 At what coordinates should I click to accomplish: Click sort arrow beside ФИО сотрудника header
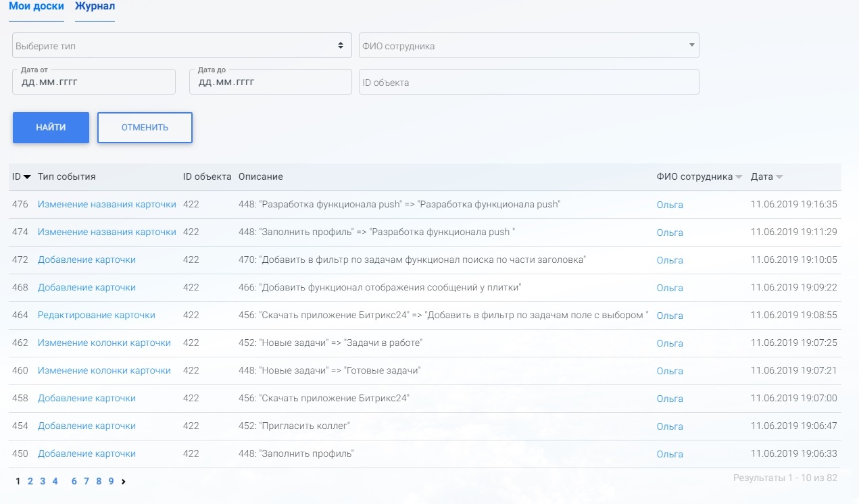[739, 177]
